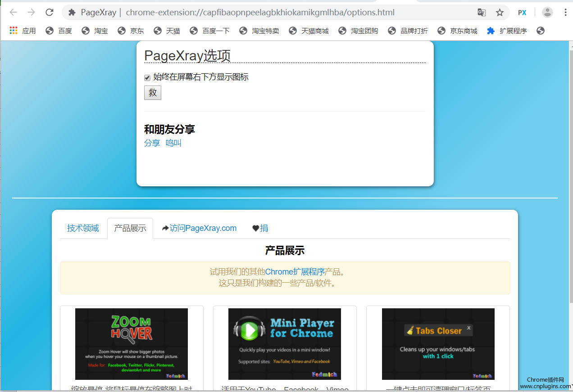Open the 扩展程序 bookmark

point(507,31)
